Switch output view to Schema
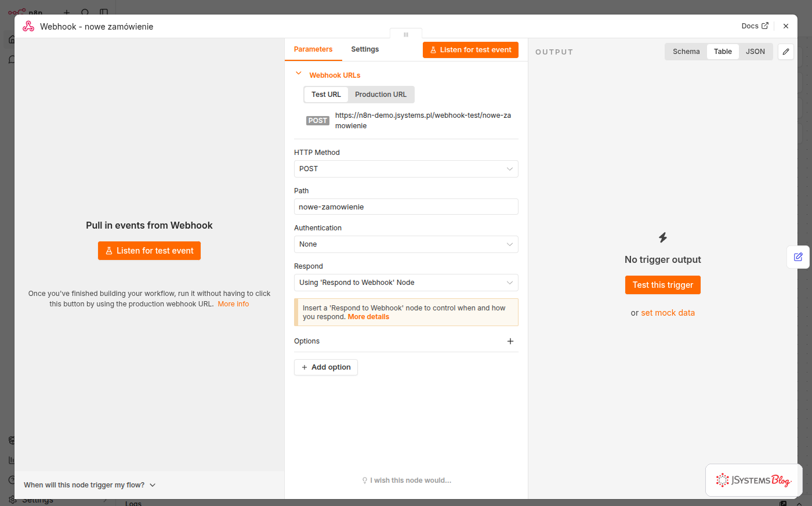Screen dimensions: 812x506 [686, 52]
